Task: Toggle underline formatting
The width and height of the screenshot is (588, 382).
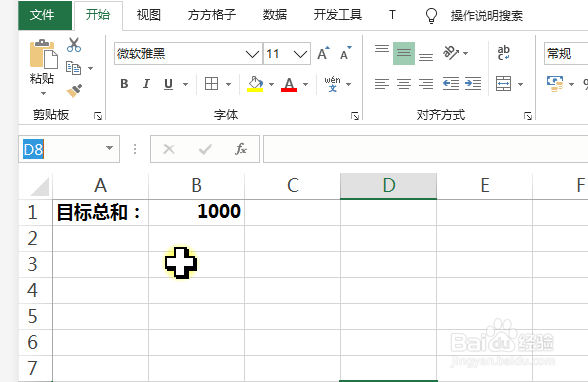Action: click(x=168, y=84)
